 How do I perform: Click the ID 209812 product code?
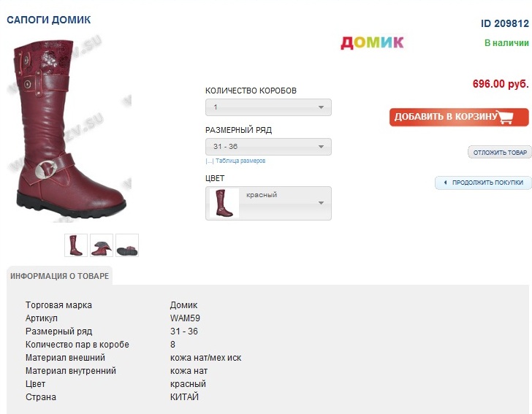point(504,24)
